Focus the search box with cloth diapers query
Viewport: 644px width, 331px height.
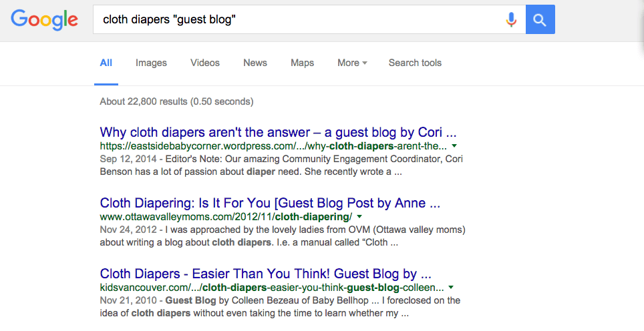tap(309, 19)
